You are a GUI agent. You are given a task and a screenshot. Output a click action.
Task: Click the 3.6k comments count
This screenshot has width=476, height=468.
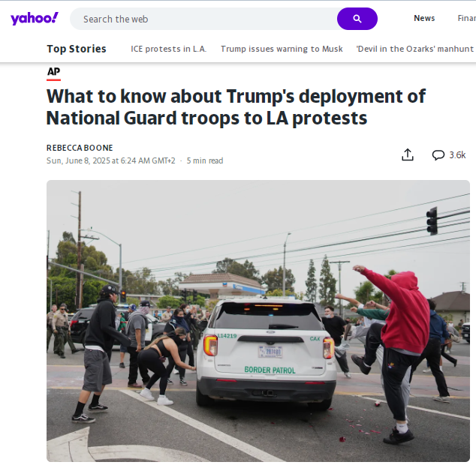pos(457,155)
